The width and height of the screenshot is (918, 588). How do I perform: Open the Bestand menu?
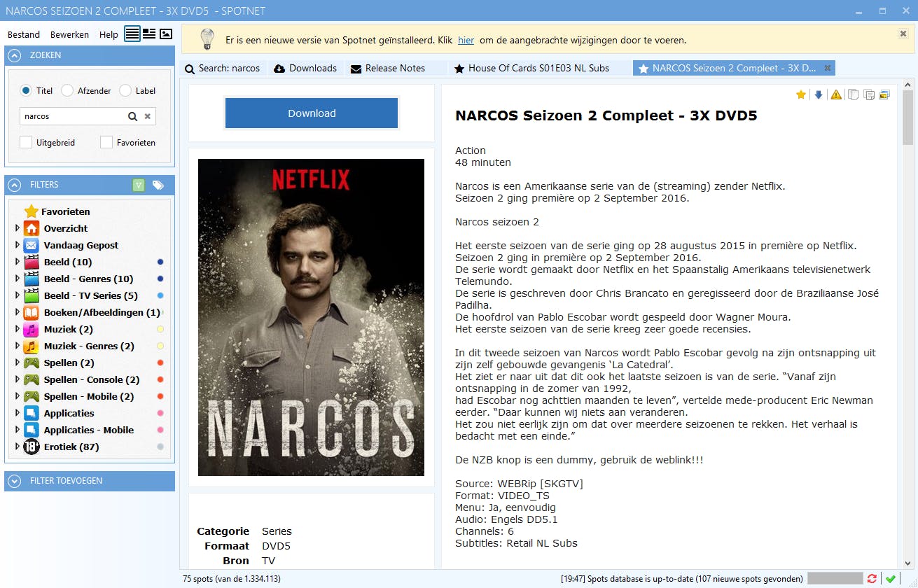[x=24, y=34]
